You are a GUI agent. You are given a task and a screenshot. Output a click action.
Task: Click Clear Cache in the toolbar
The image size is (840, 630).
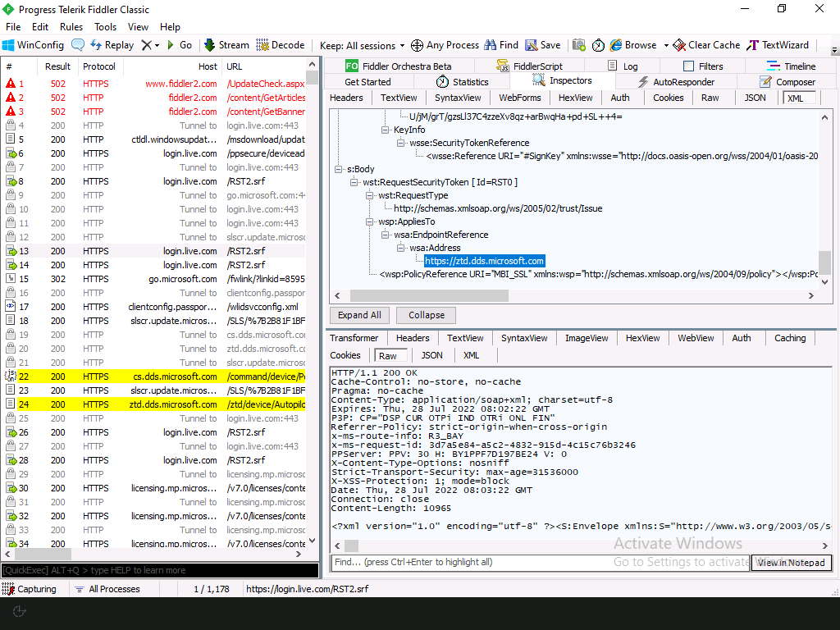[706, 45]
